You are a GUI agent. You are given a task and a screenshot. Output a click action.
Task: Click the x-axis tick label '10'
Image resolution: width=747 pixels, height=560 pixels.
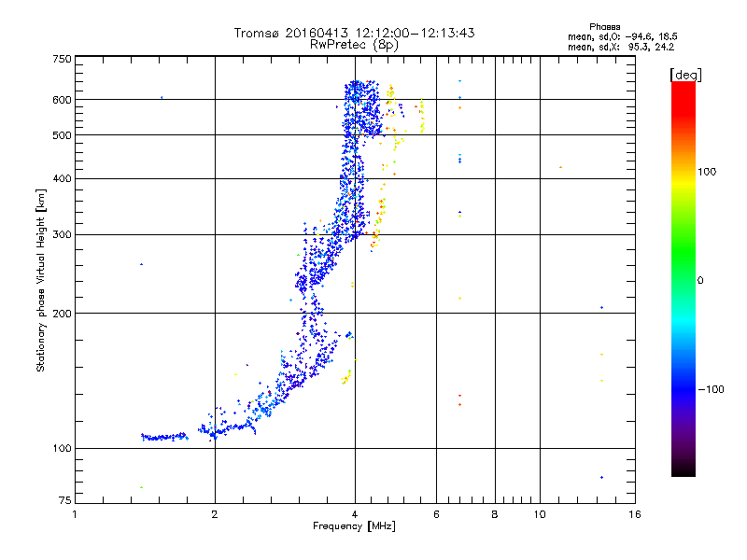coord(540,514)
